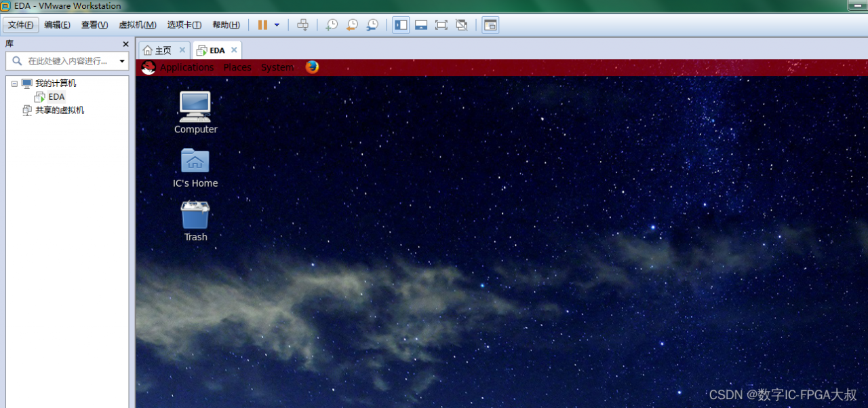Select the EDA virtual machine in library
This screenshot has height=408, width=868.
tap(57, 97)
